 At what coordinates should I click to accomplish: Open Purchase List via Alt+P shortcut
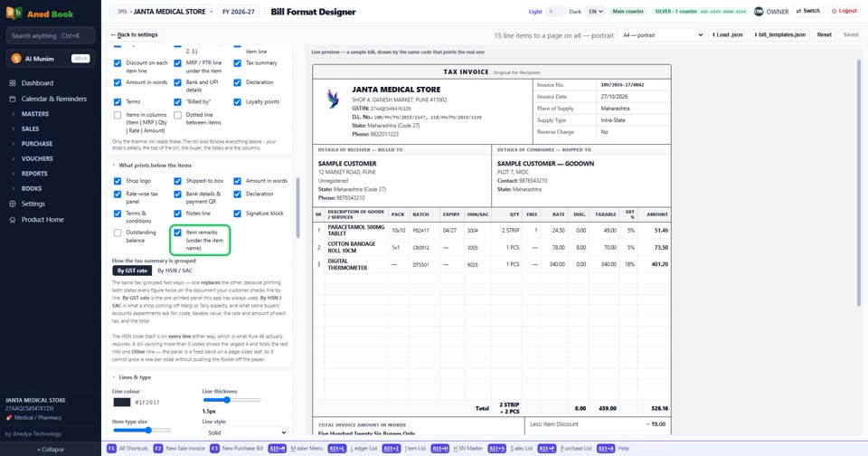(564, 448)
